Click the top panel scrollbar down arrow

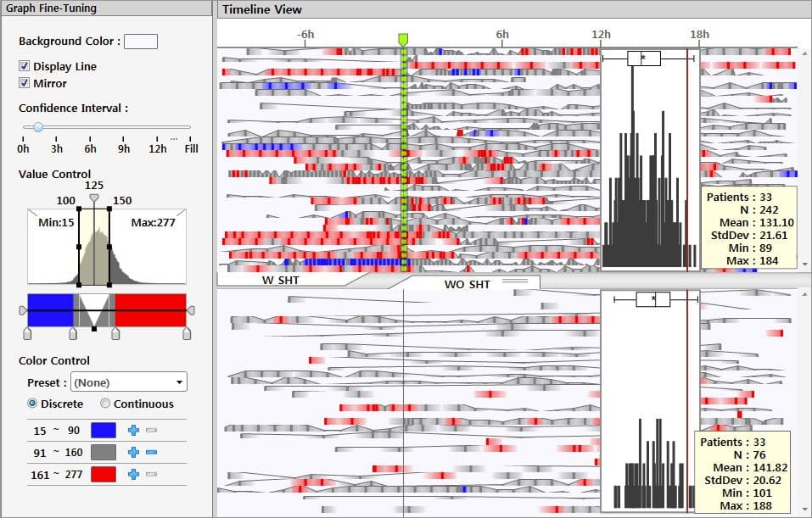point(805,265)
